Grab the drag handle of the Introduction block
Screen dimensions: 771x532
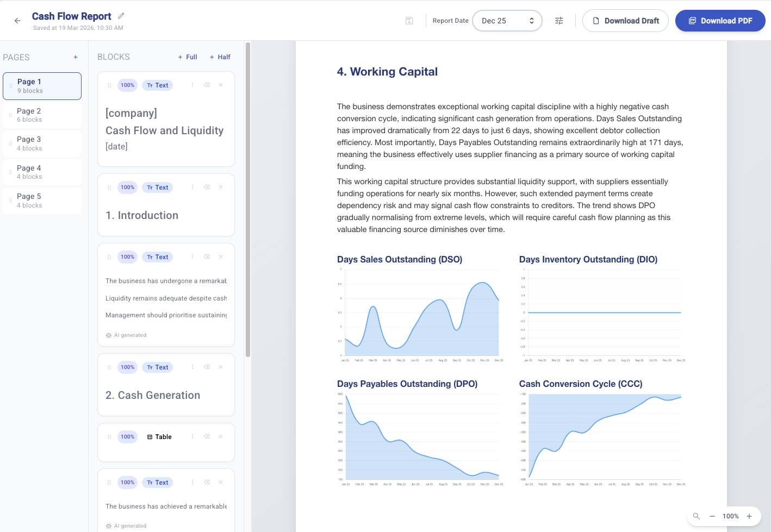tap(109, 187)
